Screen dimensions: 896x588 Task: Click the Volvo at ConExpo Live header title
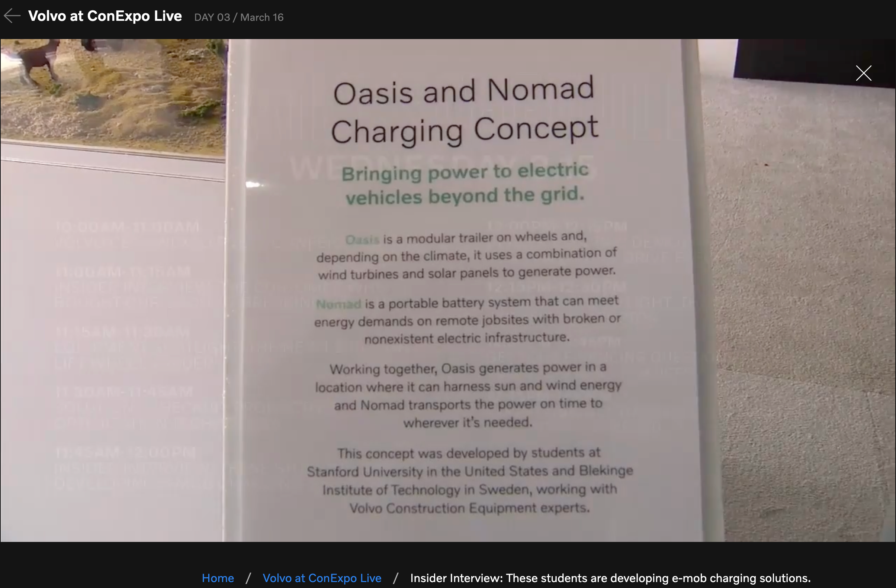tap(105, 16)
